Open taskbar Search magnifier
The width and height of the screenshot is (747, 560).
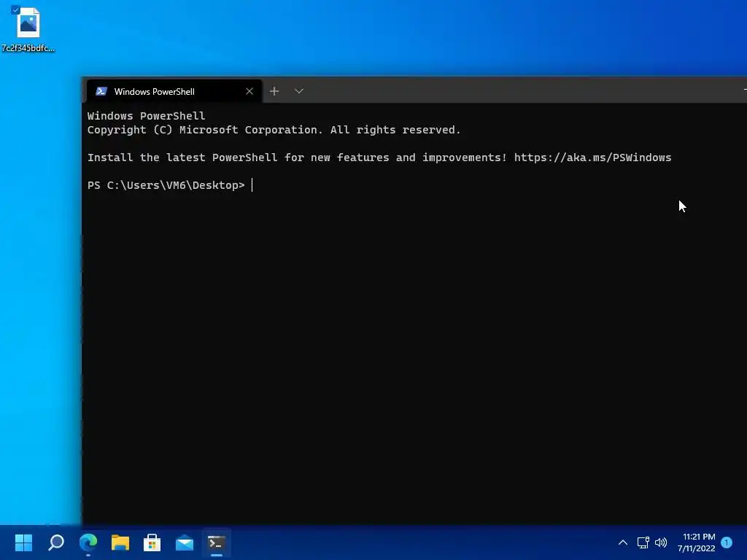[56, 542]
